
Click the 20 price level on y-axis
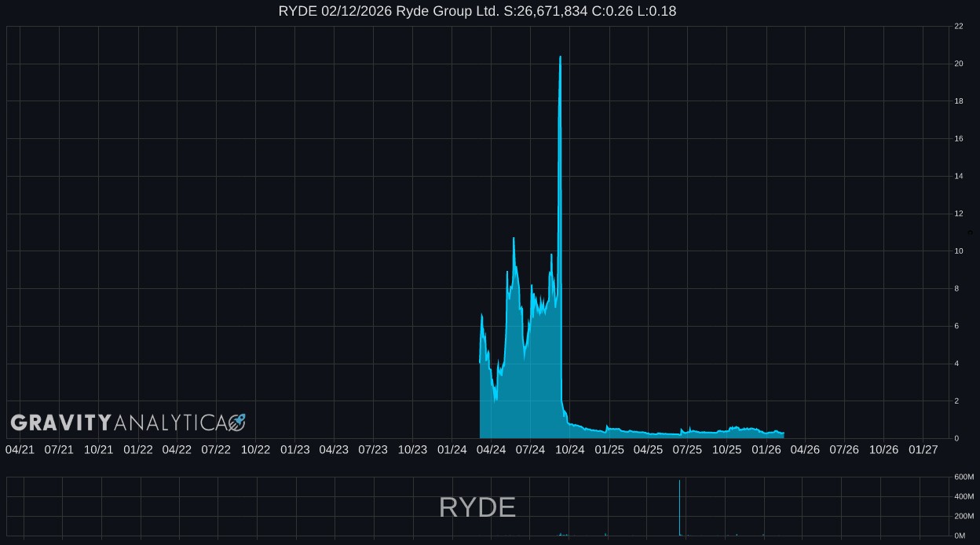coord(958,64)
